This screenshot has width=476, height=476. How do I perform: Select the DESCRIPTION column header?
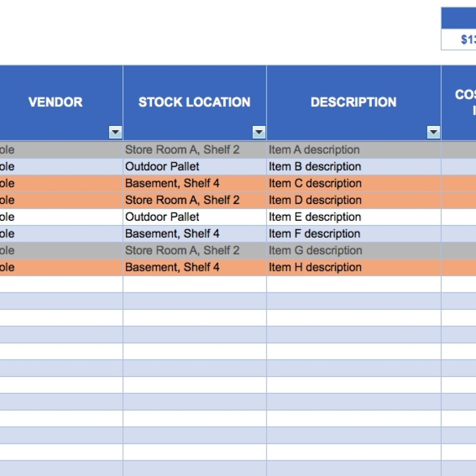(354, 102)
